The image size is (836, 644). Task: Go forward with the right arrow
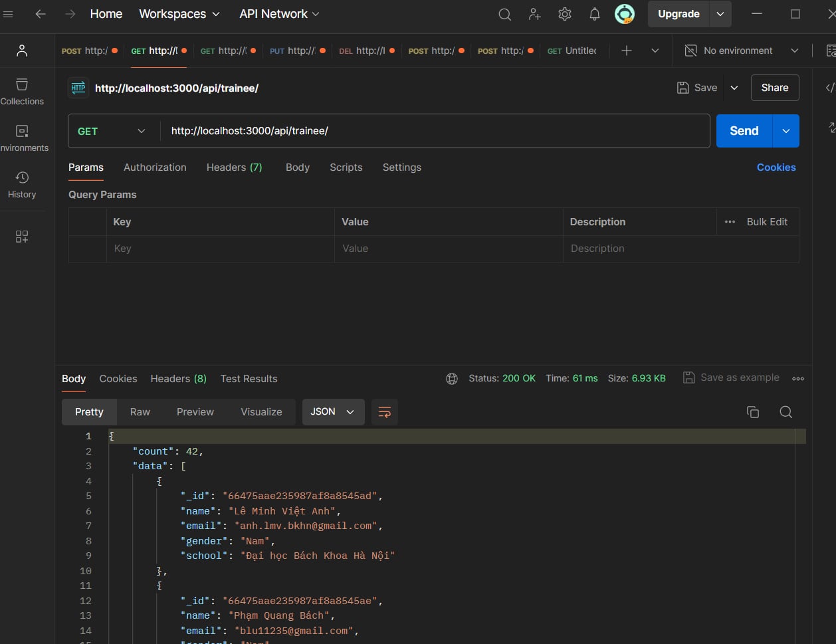(x=70, y=14)
